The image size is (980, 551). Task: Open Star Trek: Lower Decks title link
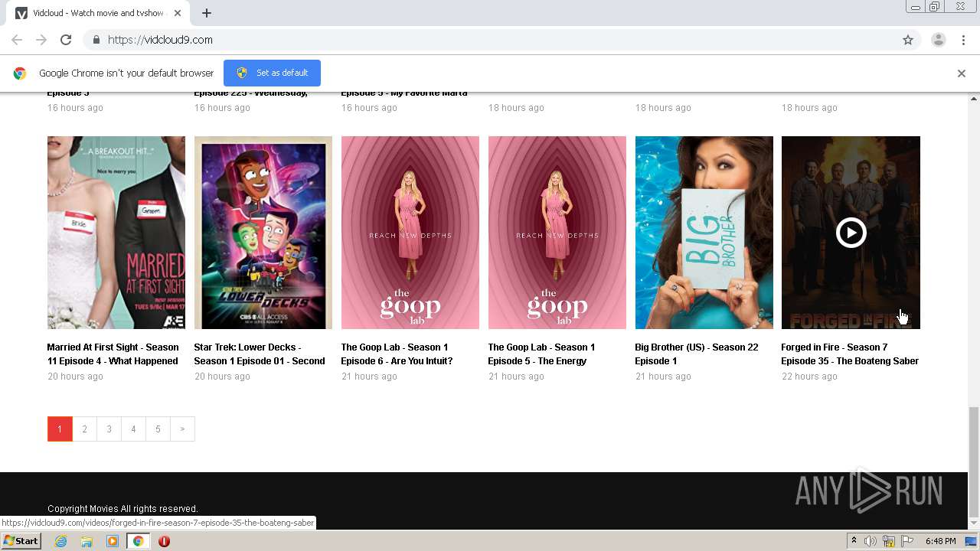pos(260,354)
